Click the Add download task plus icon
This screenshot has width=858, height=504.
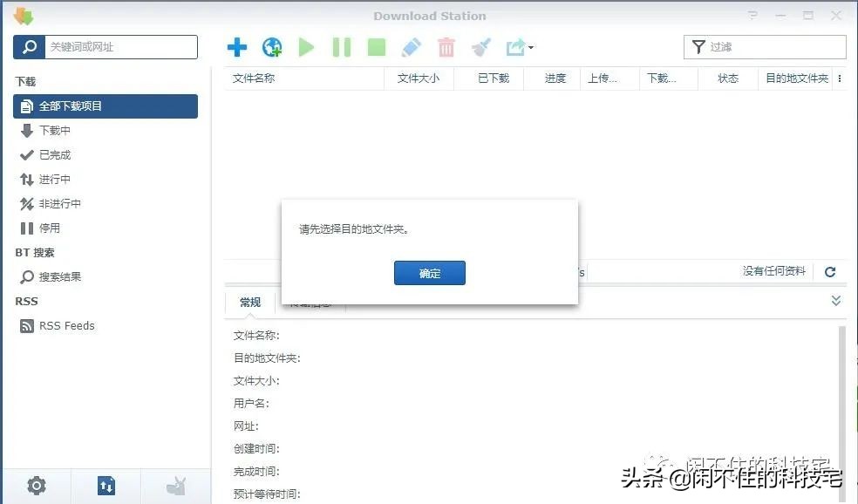pyautogui.click(x=237, y=47)
